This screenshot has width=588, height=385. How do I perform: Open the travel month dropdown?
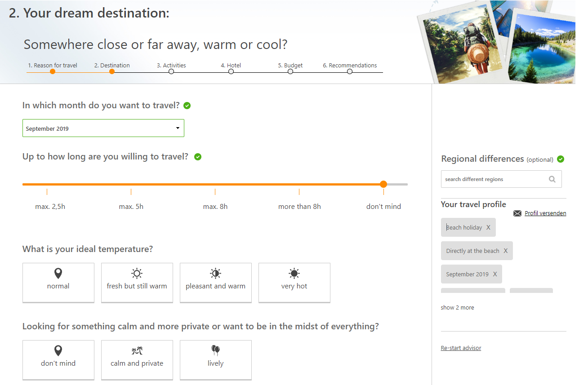click(x=103, y=128)
